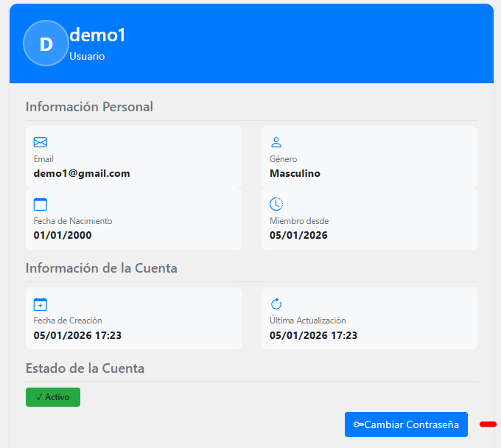Click the birth date 01/01/2000

(63, 236)
